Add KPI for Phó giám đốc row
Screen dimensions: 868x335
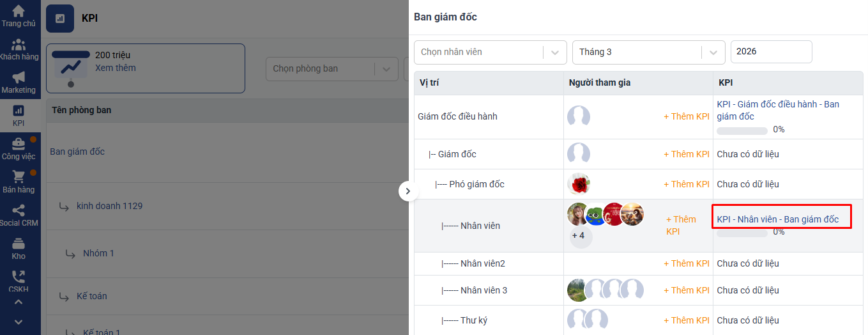pyautogui.click(x=686, y=184)
